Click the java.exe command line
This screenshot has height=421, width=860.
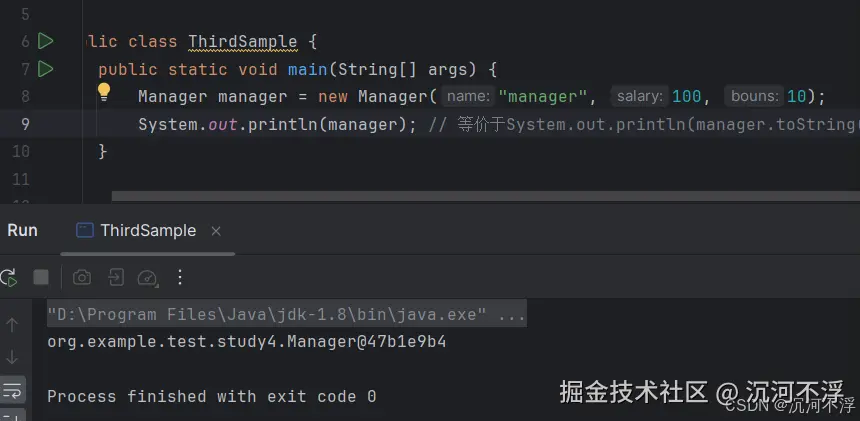[x=287, y=314]
